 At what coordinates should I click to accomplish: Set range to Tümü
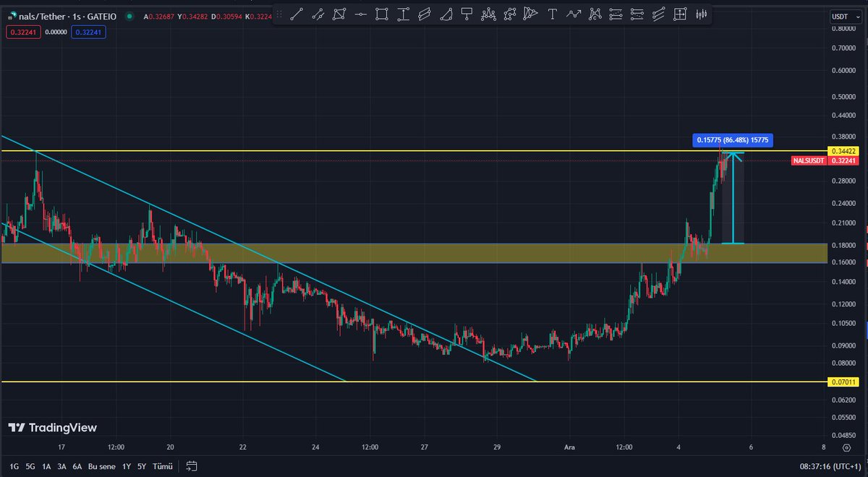coord(162,466)
